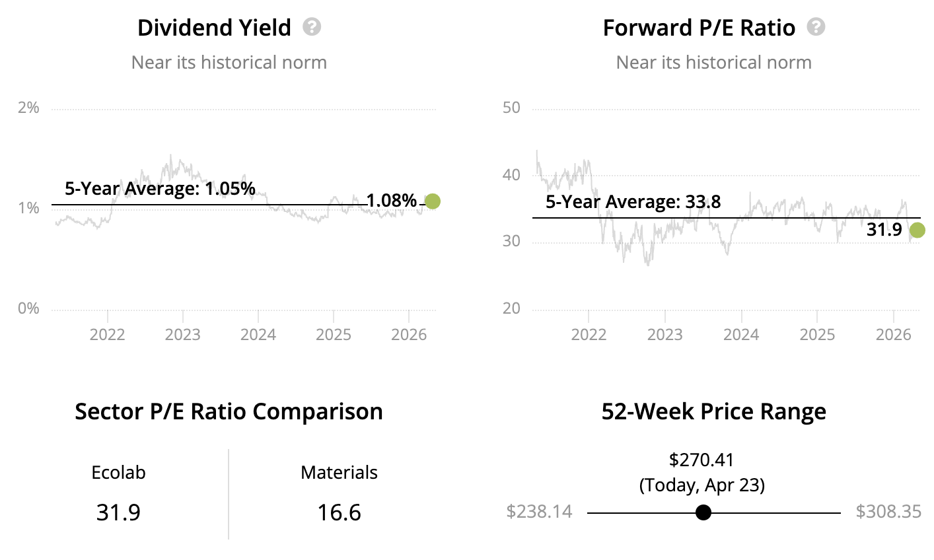Click the Forward P/E Ratio title
Image resolution: width=934 pixels, height=560 pixels.
click(699, 28)
